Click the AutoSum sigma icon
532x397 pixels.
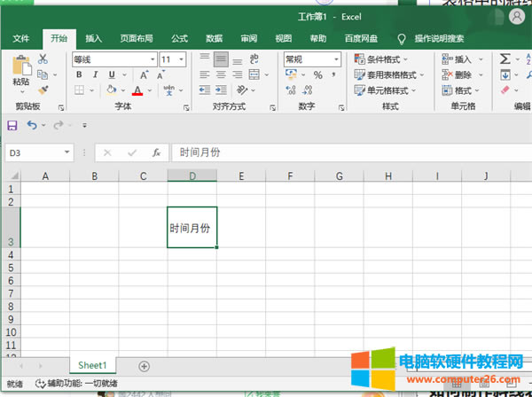pyautogui.click(x=505, y=58)
